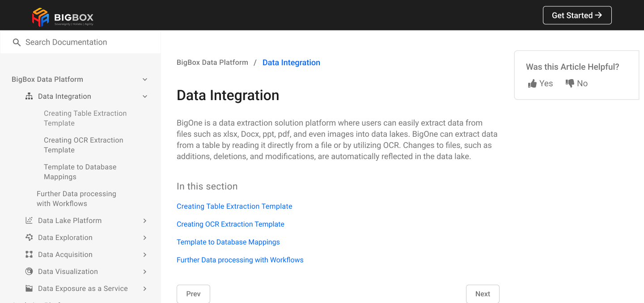Click the Data Visualization globe icon
The height and width of the screenshot is (303, 644).
tap(29, 272)
